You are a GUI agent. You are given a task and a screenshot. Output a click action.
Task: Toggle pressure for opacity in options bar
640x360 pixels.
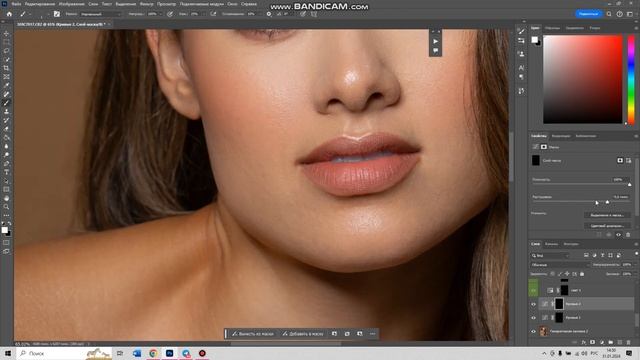click(170, 14)
